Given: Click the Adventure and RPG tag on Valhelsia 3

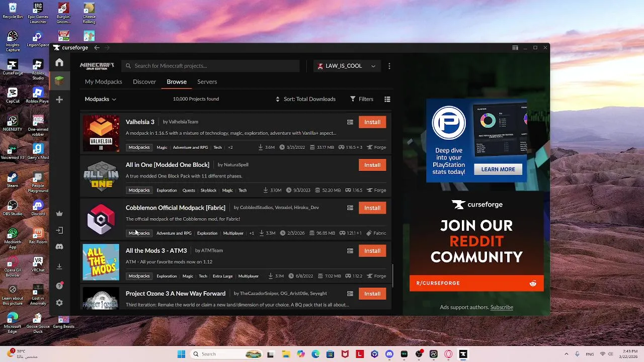Looking at the screenshot, I should point(190,147).
